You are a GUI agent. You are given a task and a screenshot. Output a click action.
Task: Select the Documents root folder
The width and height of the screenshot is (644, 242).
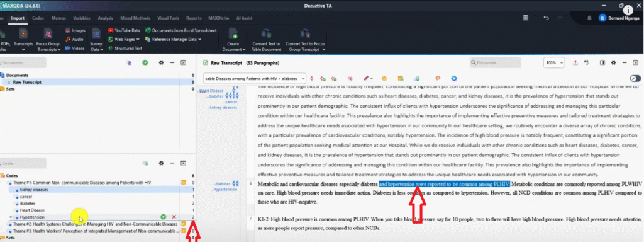(x=17, y=76)
